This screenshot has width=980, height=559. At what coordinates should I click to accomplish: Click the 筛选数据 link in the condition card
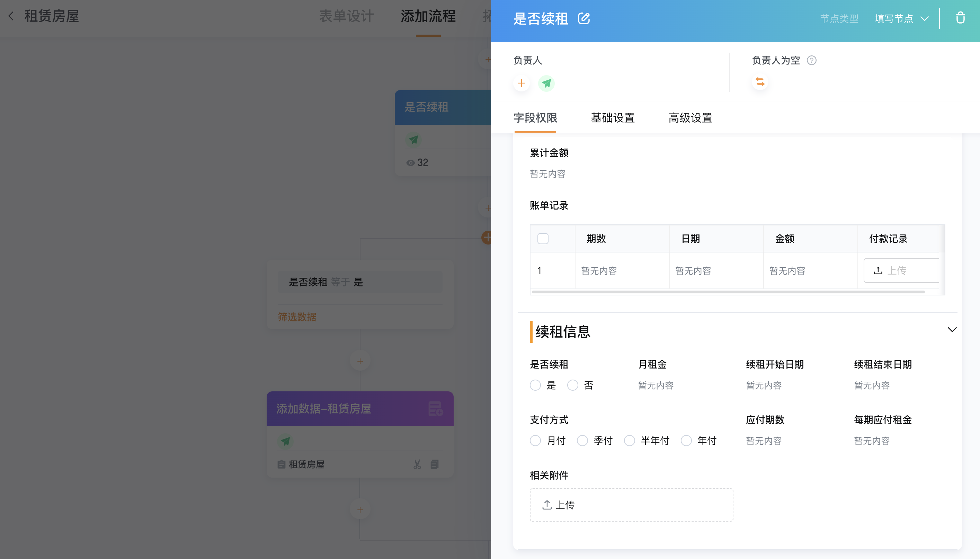(x=297, y=317)
